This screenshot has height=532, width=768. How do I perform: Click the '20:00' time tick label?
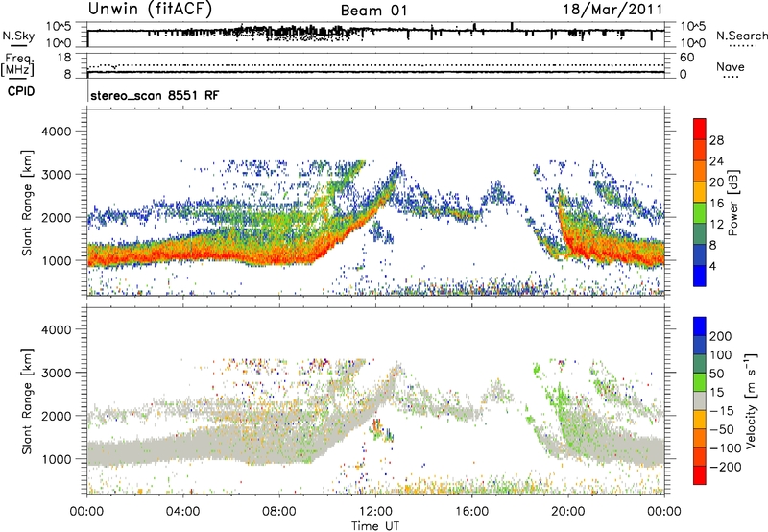coord(568,512)
